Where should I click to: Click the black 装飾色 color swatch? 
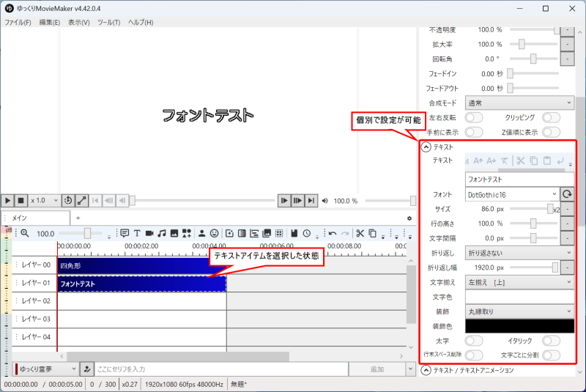click(x=519, y=326)
